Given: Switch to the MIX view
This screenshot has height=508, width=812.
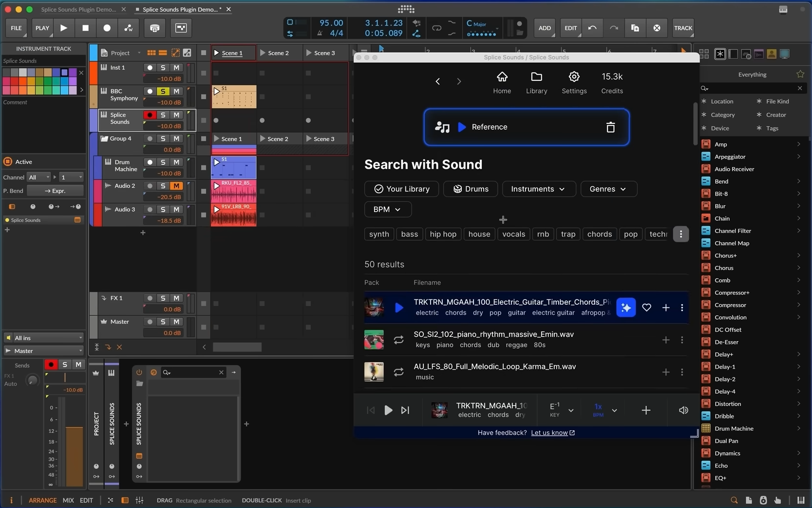Looking at the screenshot, I should click(x=68, y=500).
